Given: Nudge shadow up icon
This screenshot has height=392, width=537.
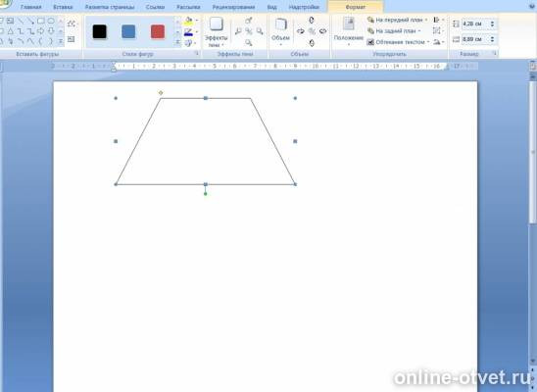Looking at the screenshot, I should tap(249, 21).
